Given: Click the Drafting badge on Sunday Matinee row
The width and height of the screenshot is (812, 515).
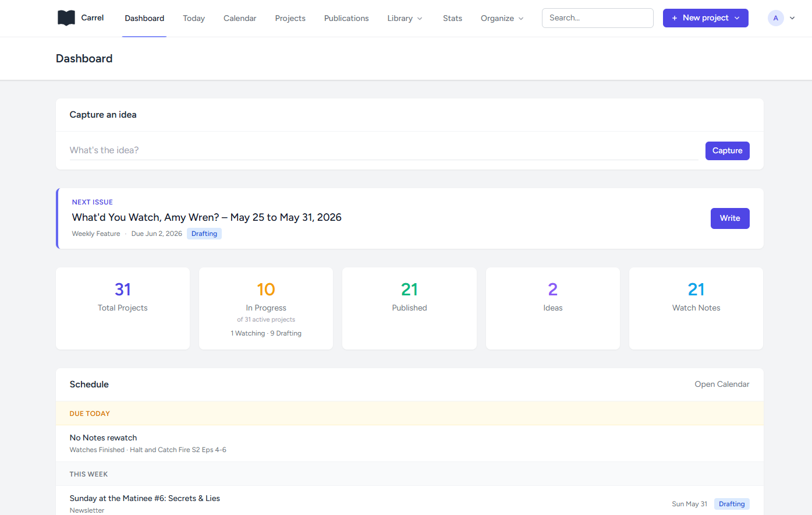Looking at the screenshot, I should 732,504.
